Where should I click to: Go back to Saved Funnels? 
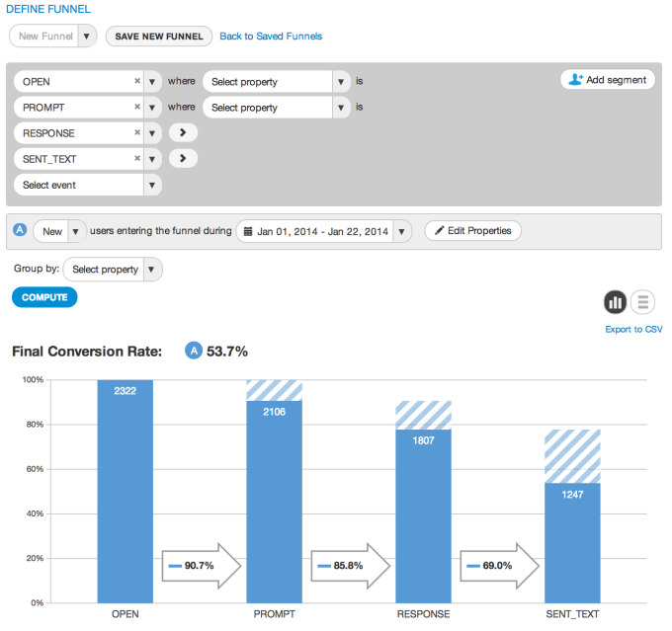click(270, 37)
